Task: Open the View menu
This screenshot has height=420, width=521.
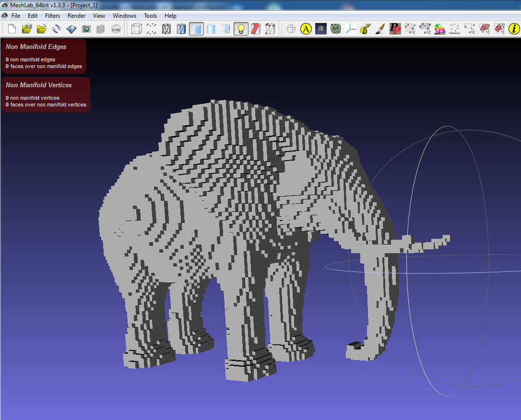Action: tap(99, 16)
